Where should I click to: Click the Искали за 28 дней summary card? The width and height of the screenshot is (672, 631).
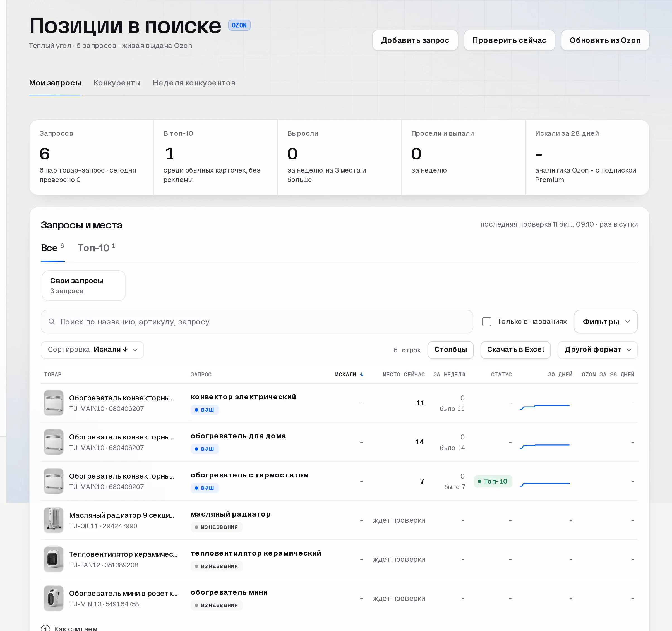click(587, 157)
